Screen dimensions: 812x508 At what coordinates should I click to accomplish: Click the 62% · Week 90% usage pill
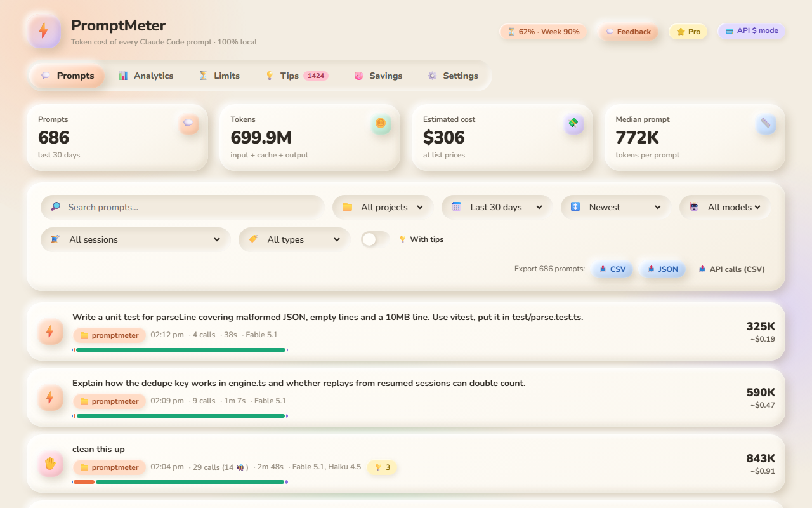(x=544, y=32)
